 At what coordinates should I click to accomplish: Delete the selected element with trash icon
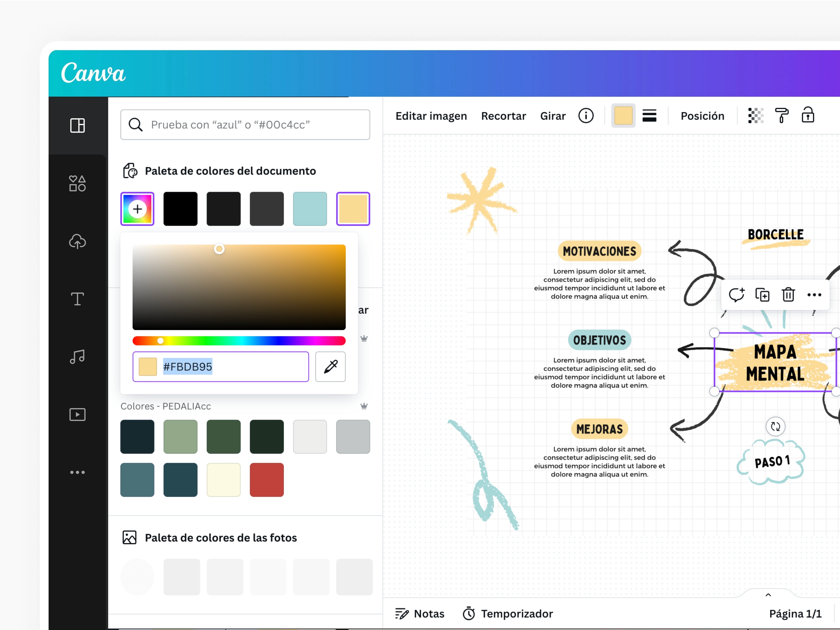coord(788,295)
